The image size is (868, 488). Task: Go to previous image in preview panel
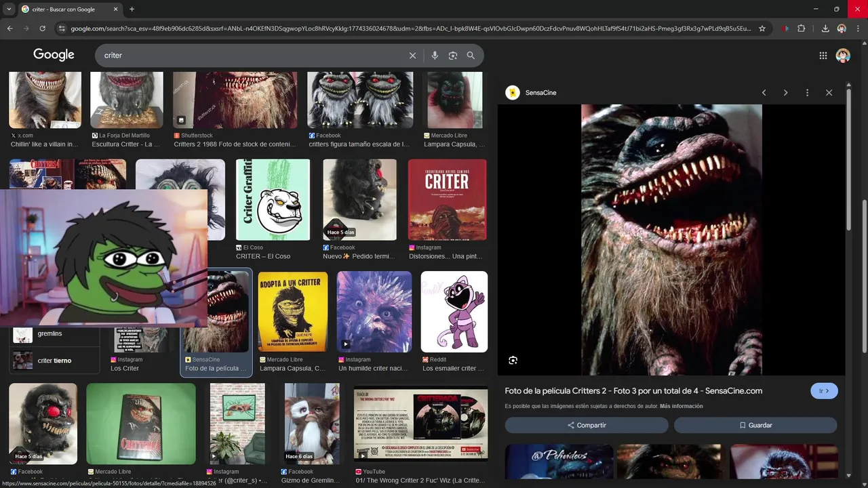pos(764,93)
